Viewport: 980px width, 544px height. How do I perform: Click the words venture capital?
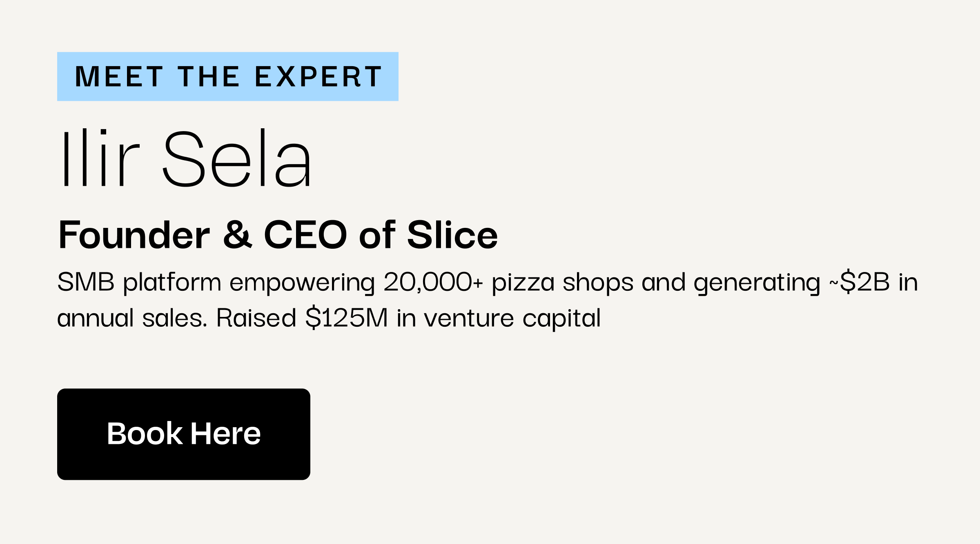pyautogui.click(x=512, y=319)
